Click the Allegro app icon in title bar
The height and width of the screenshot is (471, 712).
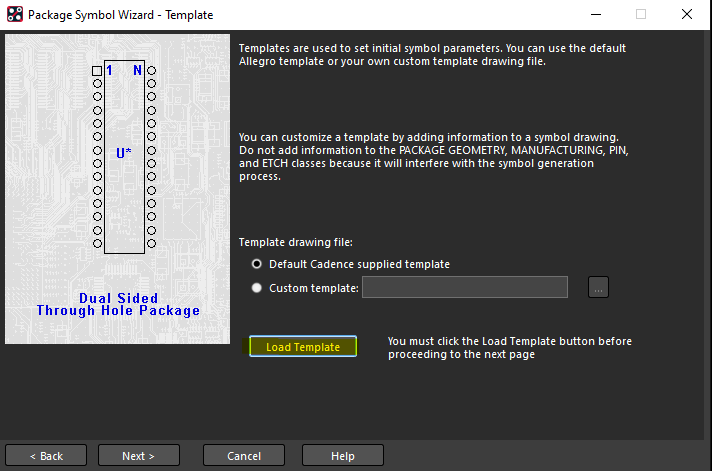15,14
